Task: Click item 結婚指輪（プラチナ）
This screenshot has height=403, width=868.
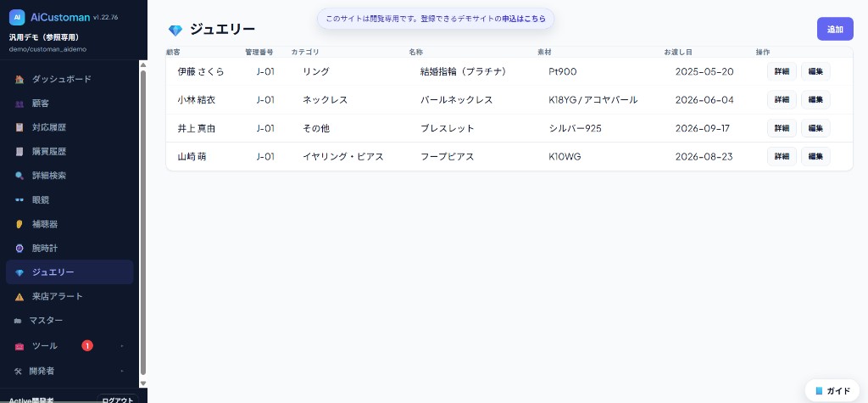Action: [x=464, y=71]
